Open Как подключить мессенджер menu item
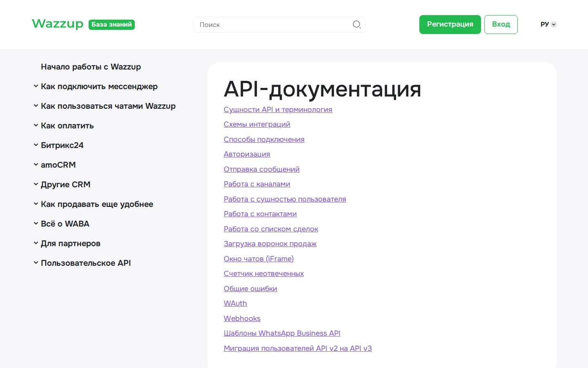This screenshot has height=368, width=588. click(x=99, y=86)
